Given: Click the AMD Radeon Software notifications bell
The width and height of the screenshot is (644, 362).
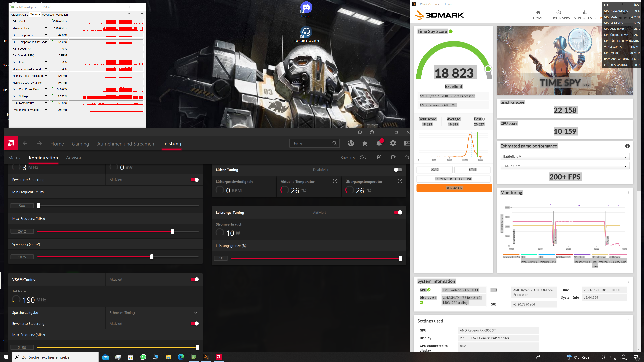Looking at the screenshot, I should click(x=379, y=143).
